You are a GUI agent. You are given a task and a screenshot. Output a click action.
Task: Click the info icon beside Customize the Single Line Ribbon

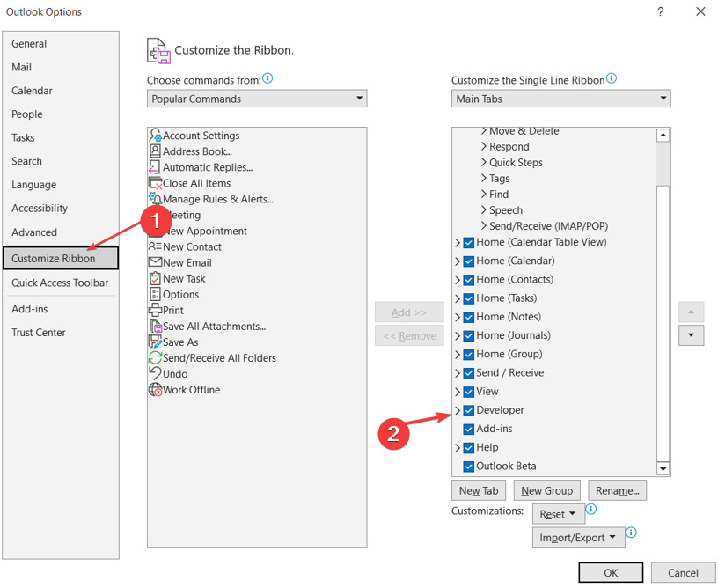click(x=612, y=78)
